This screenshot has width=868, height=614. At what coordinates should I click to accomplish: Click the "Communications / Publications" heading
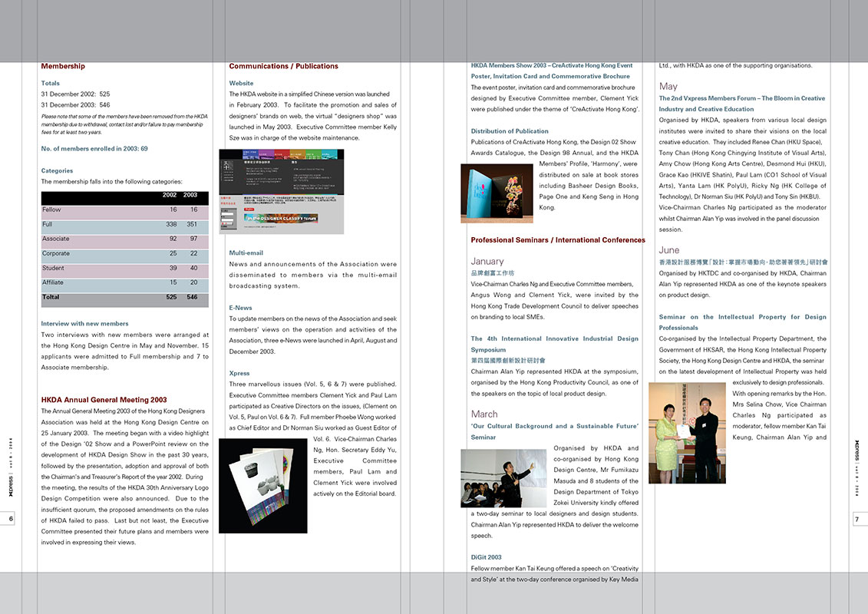(x=283, y=66)
